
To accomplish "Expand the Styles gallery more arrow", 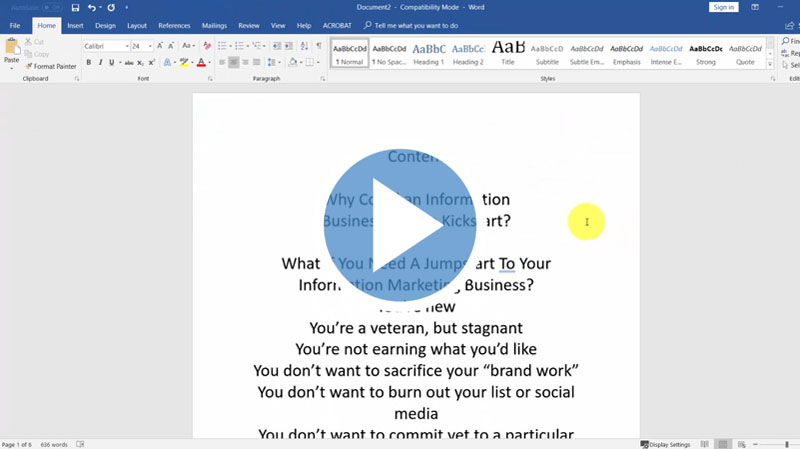I will click(770, 64).
